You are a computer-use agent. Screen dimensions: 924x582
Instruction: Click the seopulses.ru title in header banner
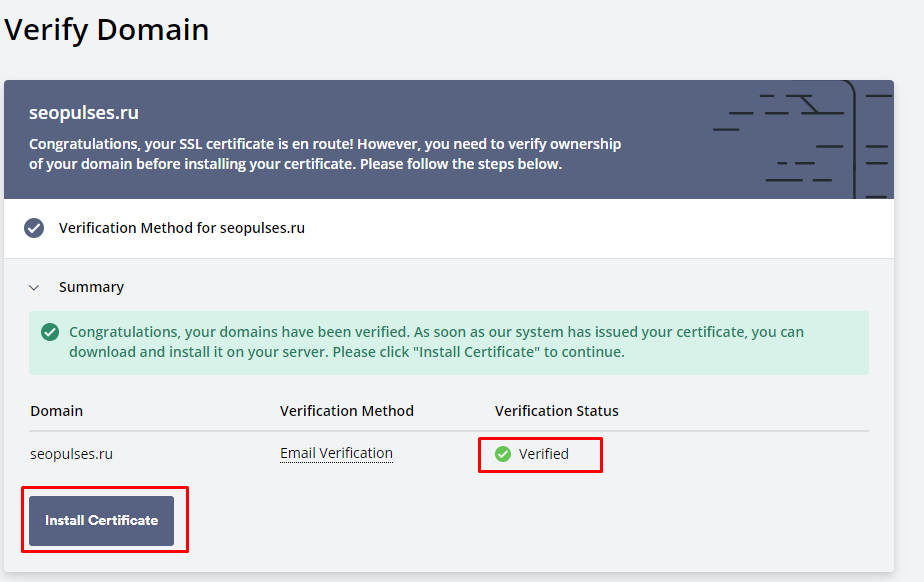pyautogui.click(x=84, y=113)
